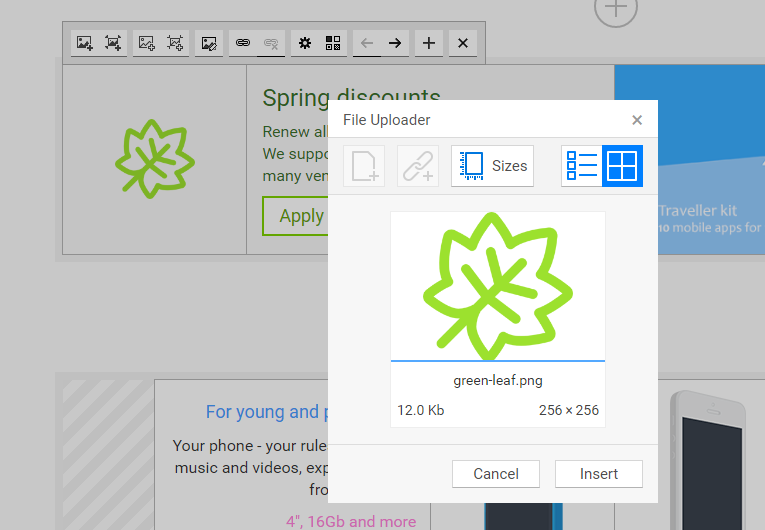Switch to grid thumbnail view
Image resolution: width=765 pixels, height=530 pixels.
[622, 166]
